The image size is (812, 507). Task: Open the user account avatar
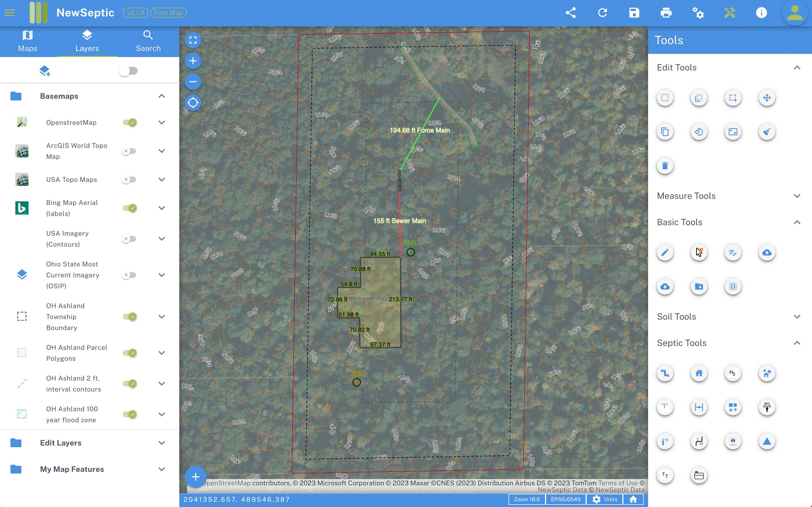pos(794,13)
